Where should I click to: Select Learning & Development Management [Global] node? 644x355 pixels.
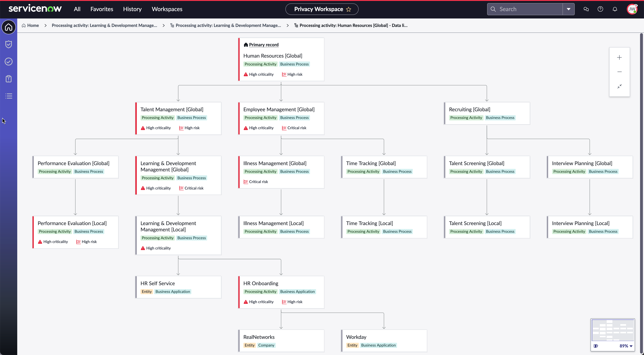click(x=178, y=175)
